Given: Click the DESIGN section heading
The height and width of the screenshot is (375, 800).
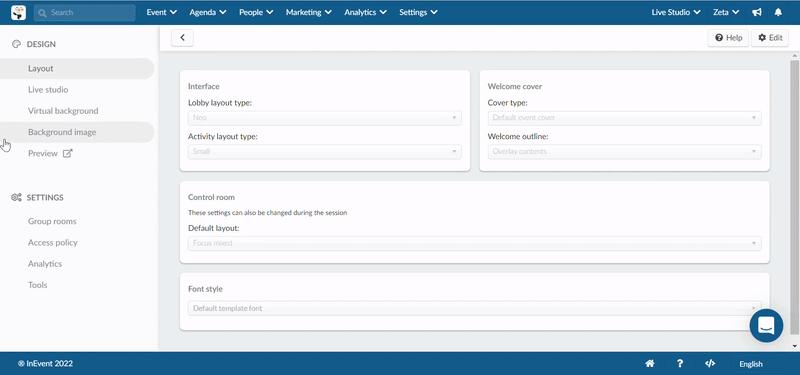Looking at the screenshot, I should click(x=41, y=44).
